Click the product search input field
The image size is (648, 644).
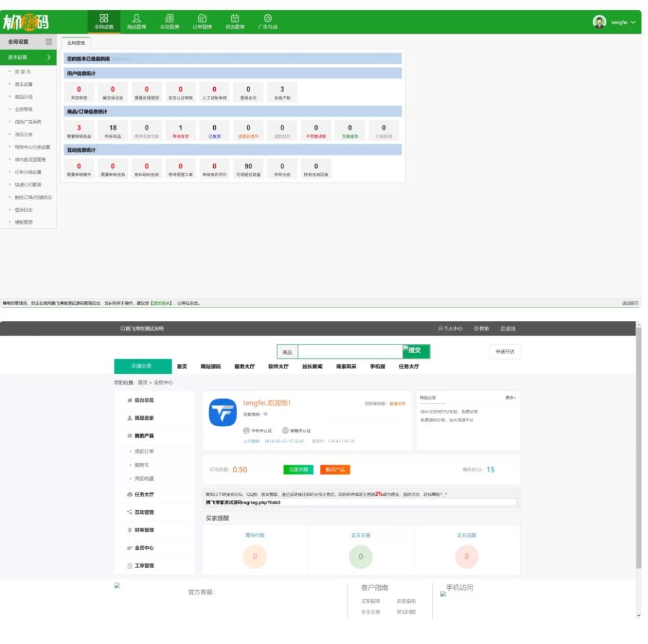[350, 352]
